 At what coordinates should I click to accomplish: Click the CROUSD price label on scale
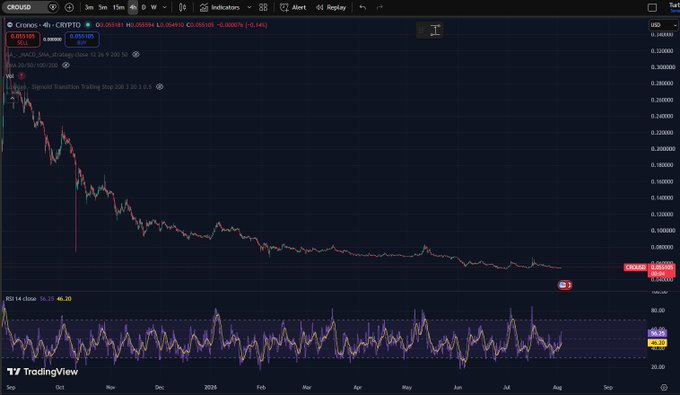(635, 268)
